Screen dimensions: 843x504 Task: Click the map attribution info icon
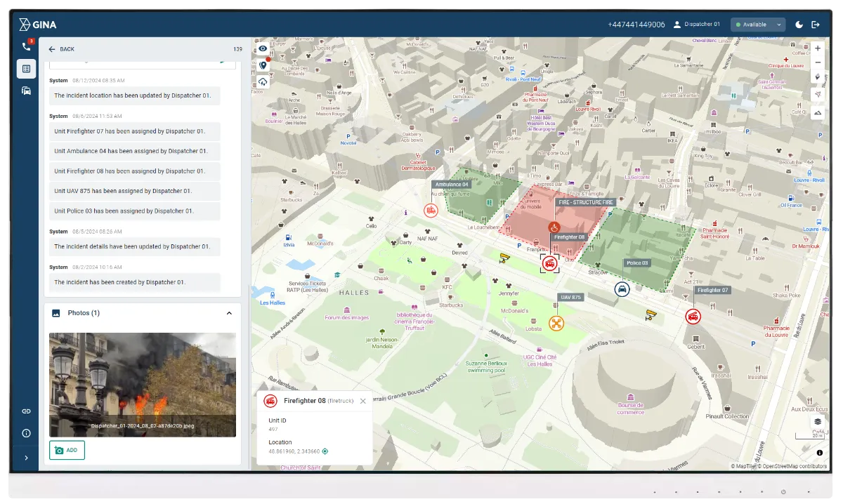[819, 453]
